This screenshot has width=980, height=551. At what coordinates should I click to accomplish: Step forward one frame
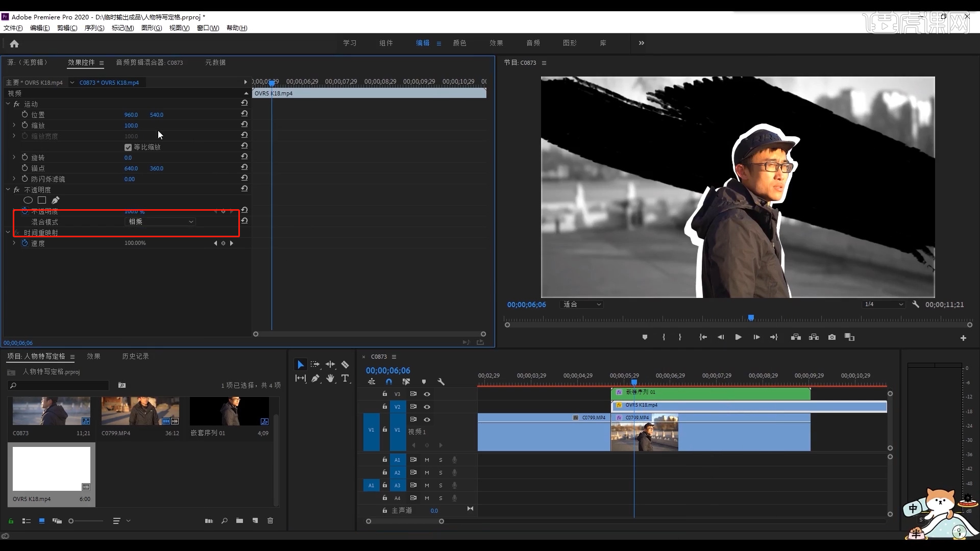click(756, 337)
